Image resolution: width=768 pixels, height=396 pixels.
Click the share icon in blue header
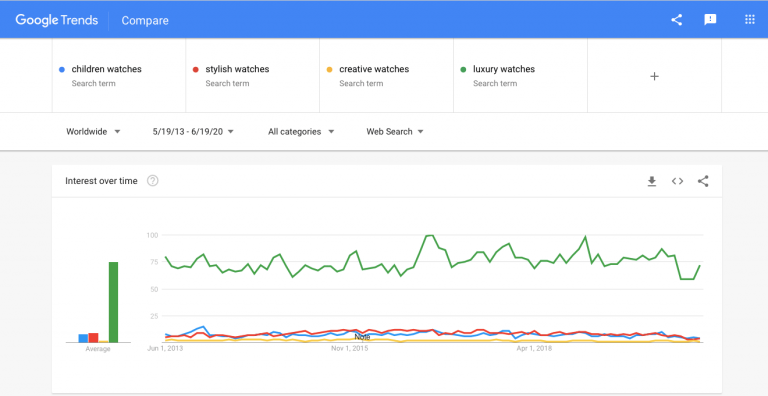coord(676,20)
